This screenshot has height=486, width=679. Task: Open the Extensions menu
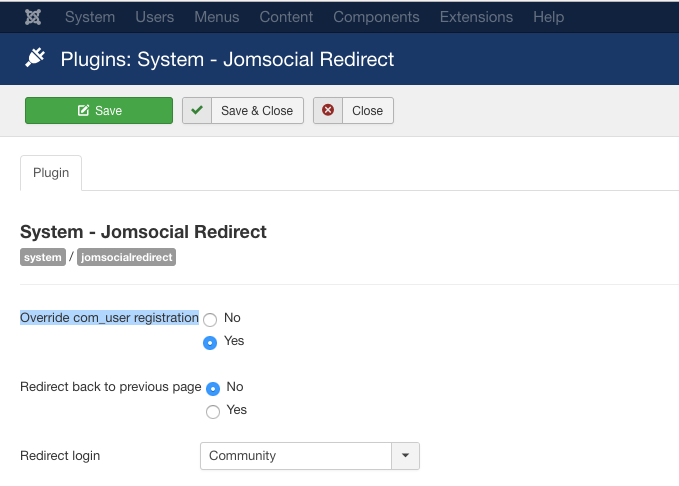point(476,17)
